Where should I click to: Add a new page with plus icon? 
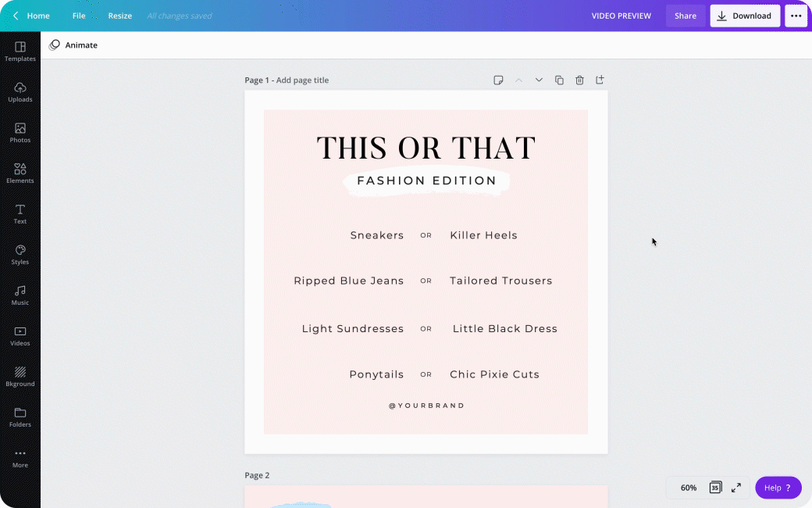(600, 80)
